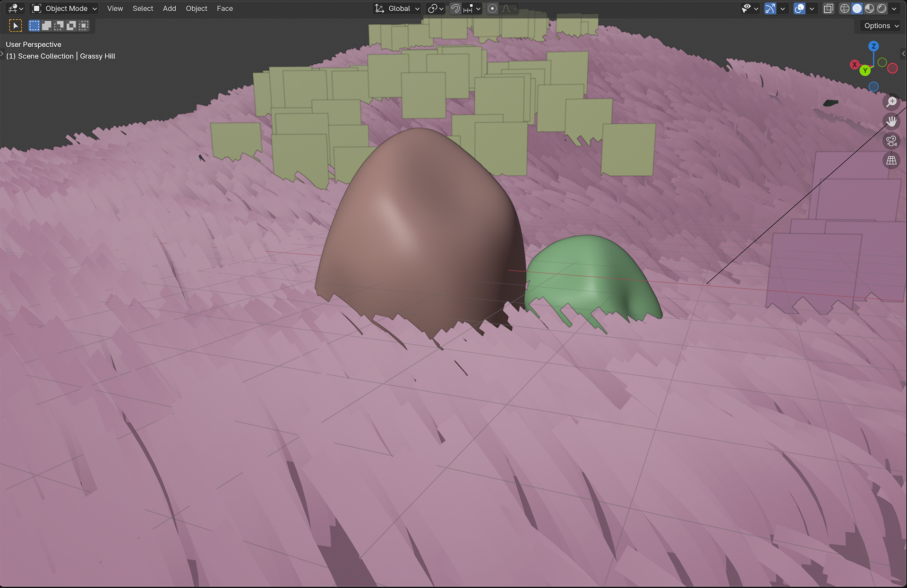
Task: Click the select box tool button
Action: pos(16,26)
